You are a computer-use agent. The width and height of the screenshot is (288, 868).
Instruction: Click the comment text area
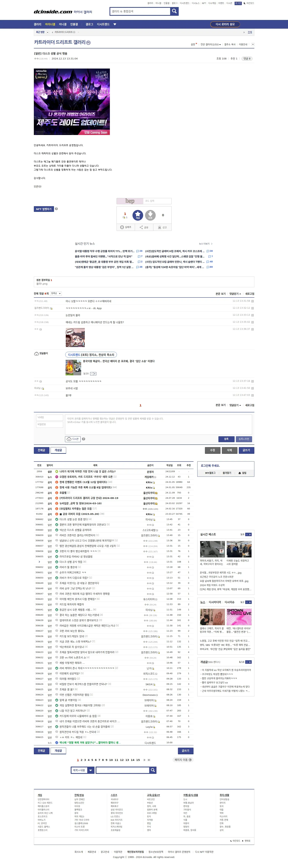(159, 425)
